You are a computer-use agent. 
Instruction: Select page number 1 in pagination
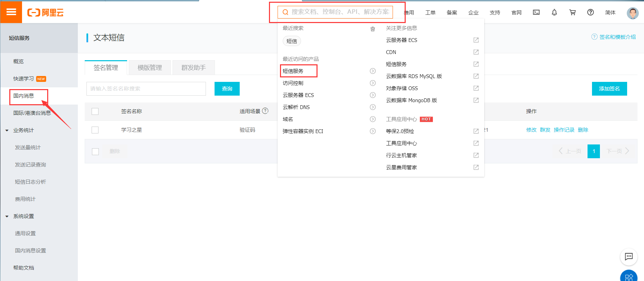click(594, 151)
